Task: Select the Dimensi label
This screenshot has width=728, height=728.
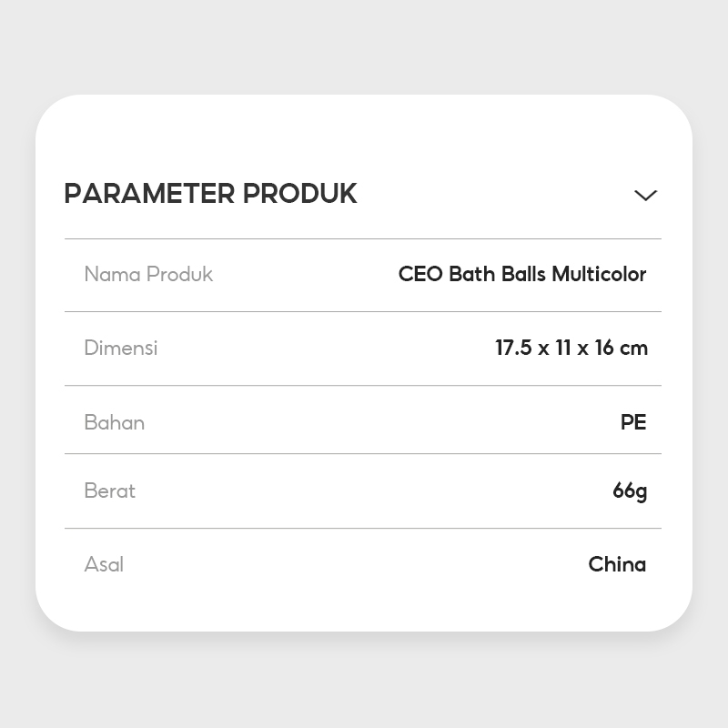Action: pyautogui.click(x=120, y=348)
